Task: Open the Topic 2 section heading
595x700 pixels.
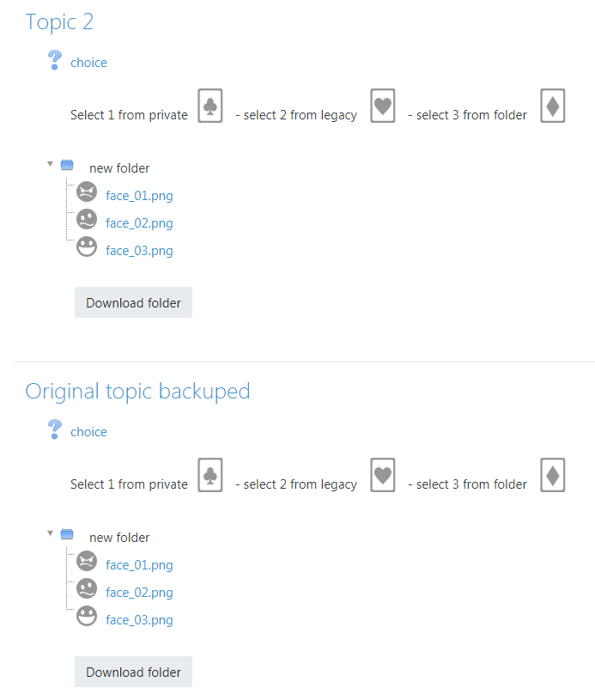Action: point(59,21)
